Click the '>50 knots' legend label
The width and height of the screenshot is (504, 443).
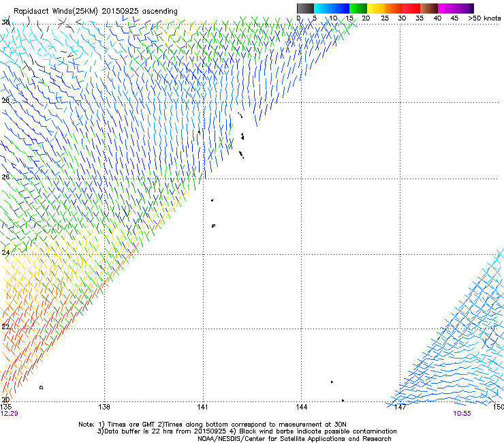[x=484, y=18]
